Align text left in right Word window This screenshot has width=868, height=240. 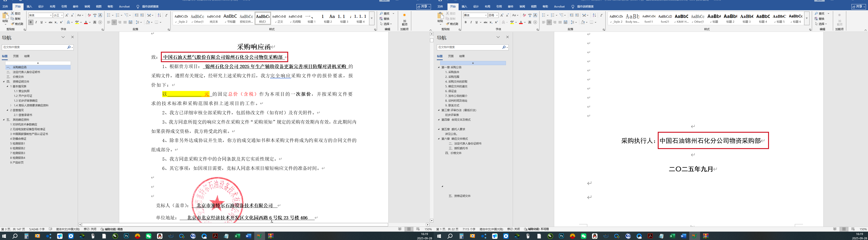(x=544, y=22)
